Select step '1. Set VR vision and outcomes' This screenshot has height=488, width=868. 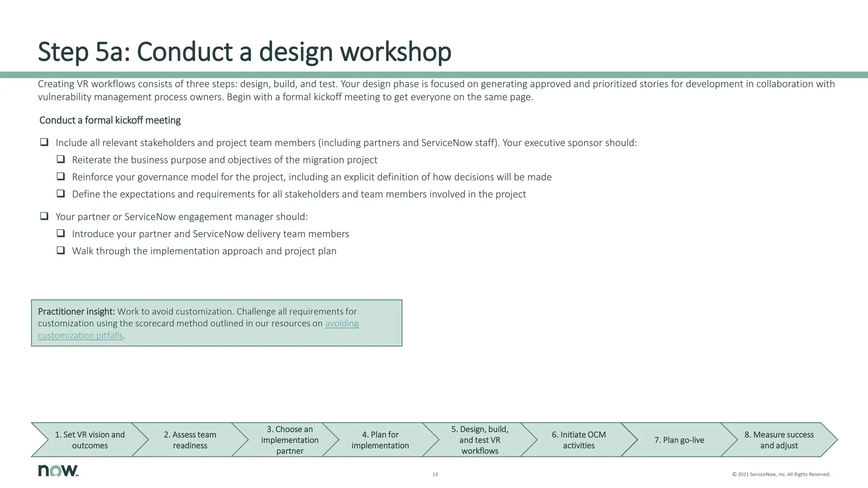(90, 440)
